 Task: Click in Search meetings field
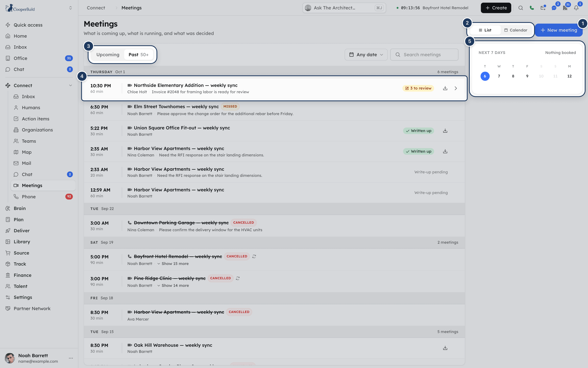(424, 55)
